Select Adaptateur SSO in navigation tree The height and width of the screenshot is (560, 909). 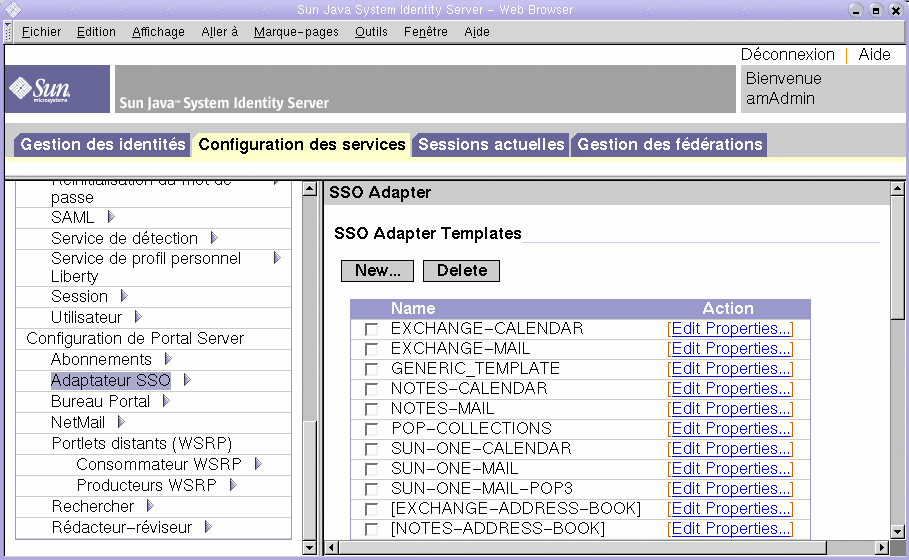111,380
